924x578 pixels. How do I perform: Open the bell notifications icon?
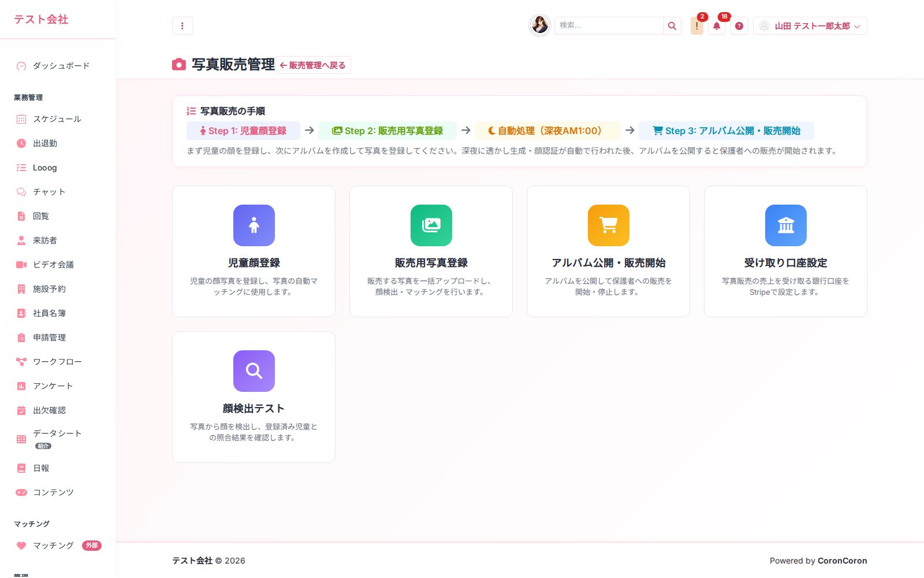pyautogui.click(x=717, y=26)
